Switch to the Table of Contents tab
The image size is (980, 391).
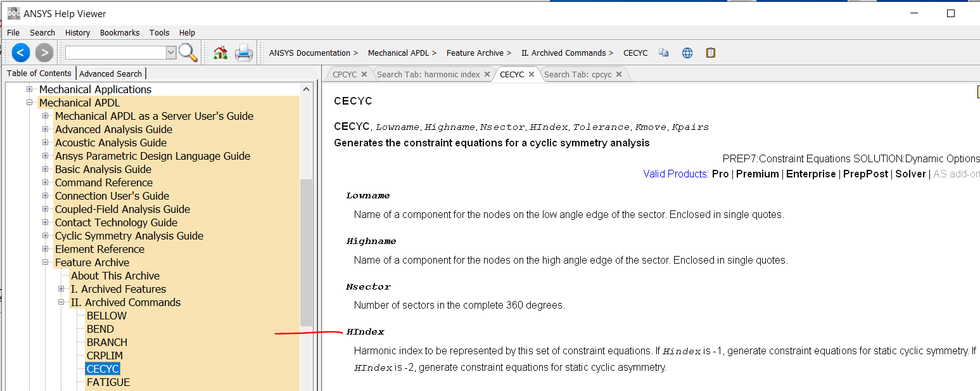point(39,73)
